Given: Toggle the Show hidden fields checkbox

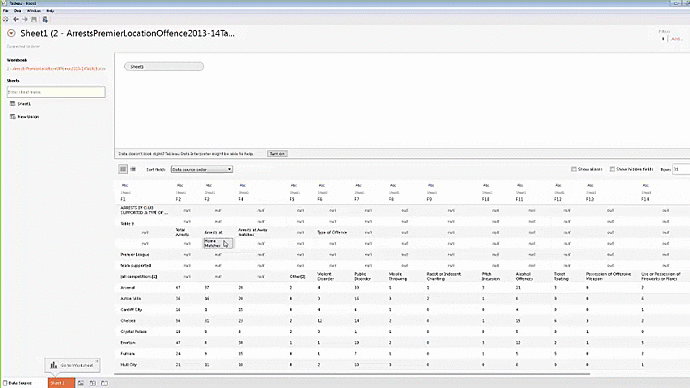Looking at the screenshot, I should click(612, 169).
